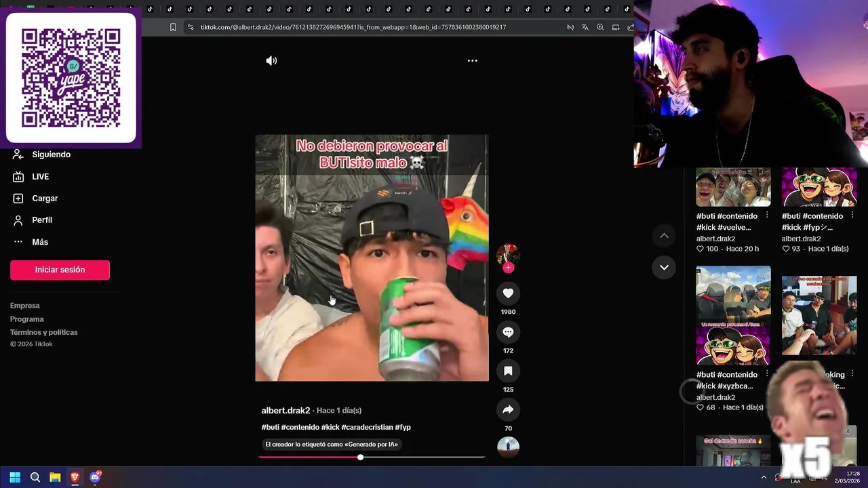Viewport: 868px width, 488px height.
Task: Open the Windows Start menu
Action: click(15, 477)
